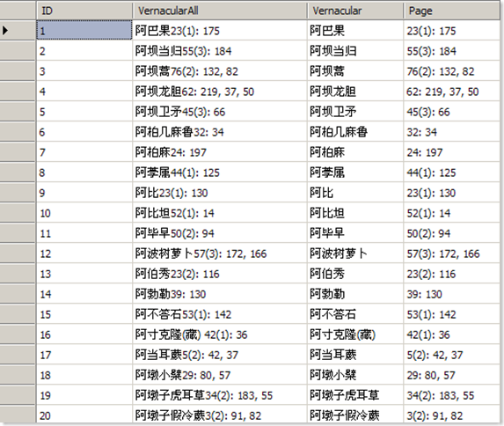Click Vernacular cell '阿坝龙胆'
This screenshot has width=504, height=426.
click(355, 92)
